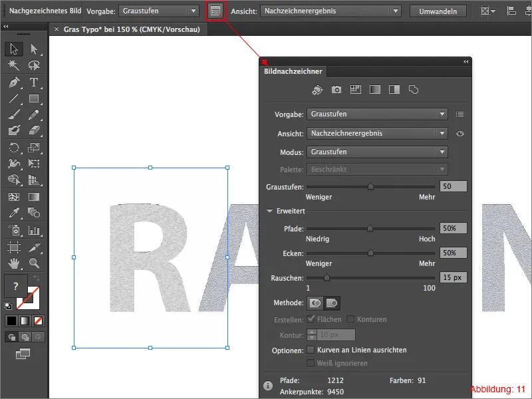Select the Perspective Grid tool
The width and height of the screenshot is (532, 399).
coord(34,180)
